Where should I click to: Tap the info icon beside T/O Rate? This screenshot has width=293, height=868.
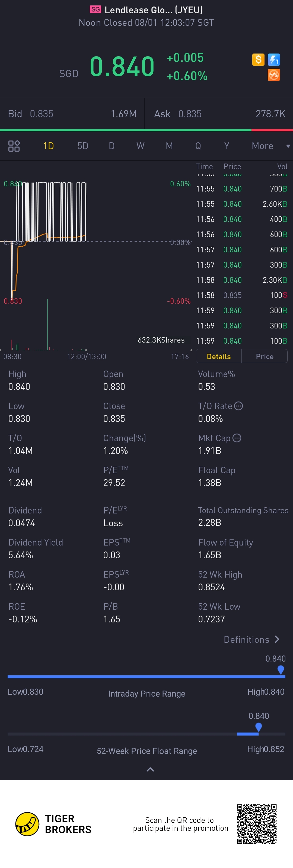[x=238, y=406]
